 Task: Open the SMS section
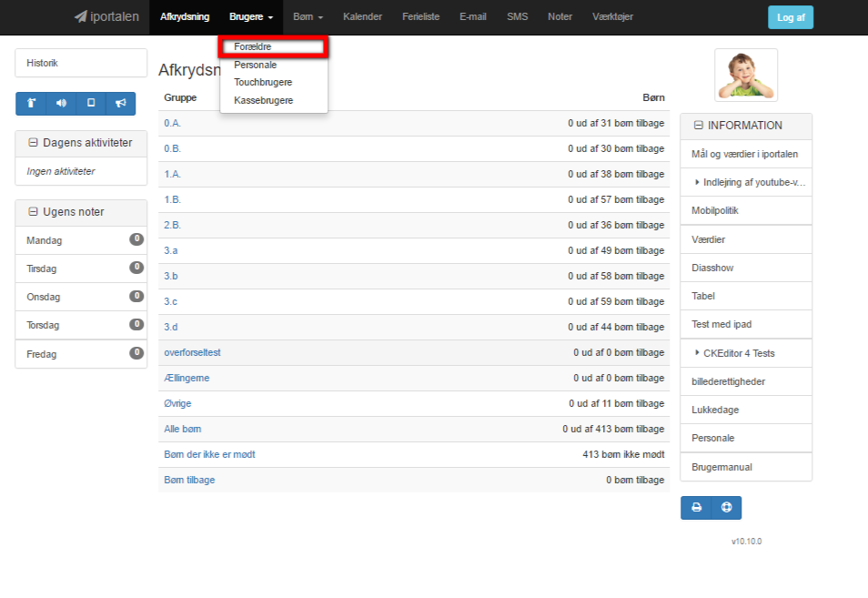(x=518, y=17)
